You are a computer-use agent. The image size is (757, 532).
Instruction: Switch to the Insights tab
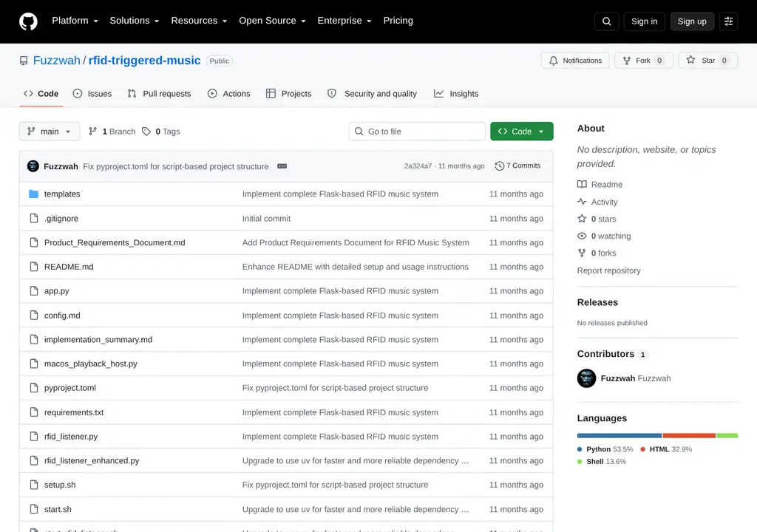[x=455, y=94]
